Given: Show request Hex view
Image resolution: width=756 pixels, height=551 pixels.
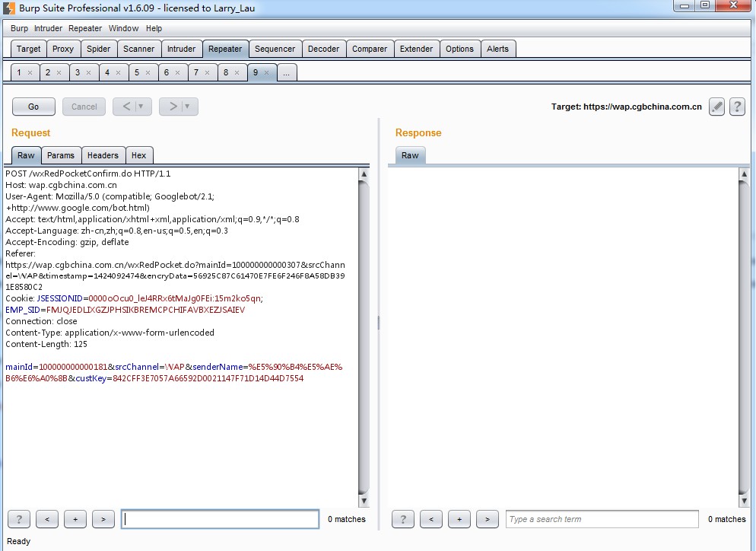Looking at the screenshot, I should 139,155.
